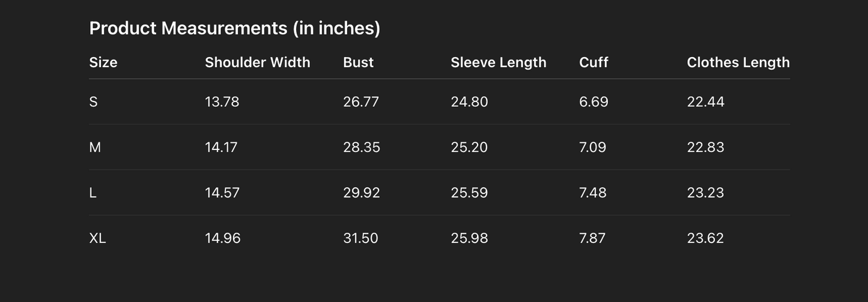Click the Size column header

tap(103, 62)
